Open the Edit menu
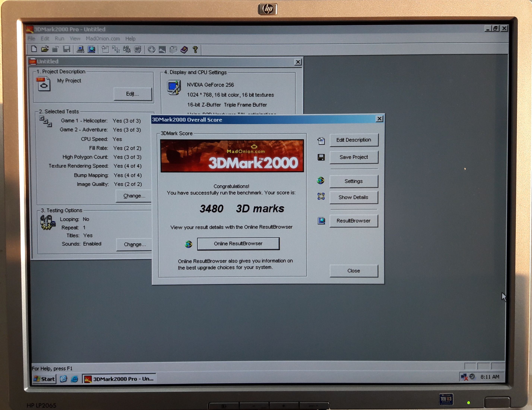The height and width of the screenshot is (410, 532). [x=45, y=39]
